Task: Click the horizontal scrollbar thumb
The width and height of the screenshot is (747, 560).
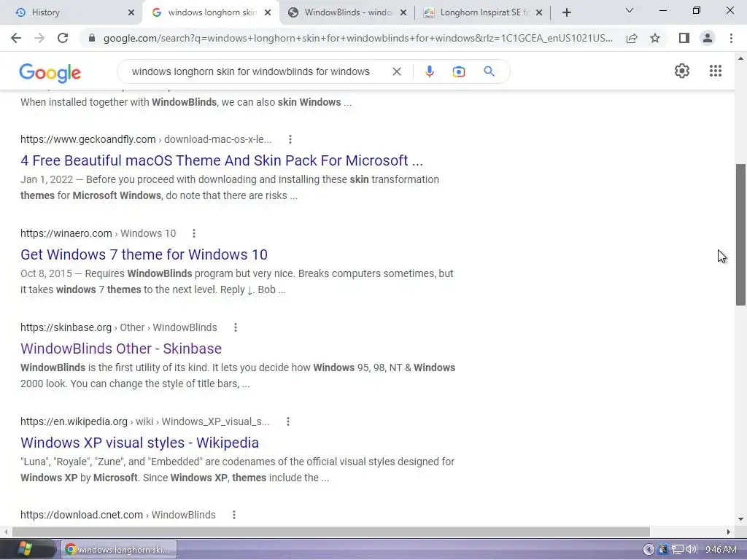Action: [x=330, y=532]
